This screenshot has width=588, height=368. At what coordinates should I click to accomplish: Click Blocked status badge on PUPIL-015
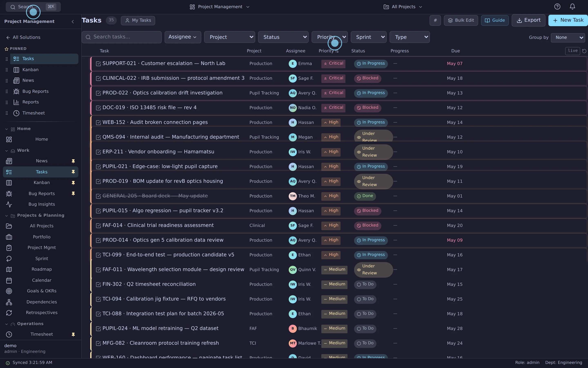[367, 211]
